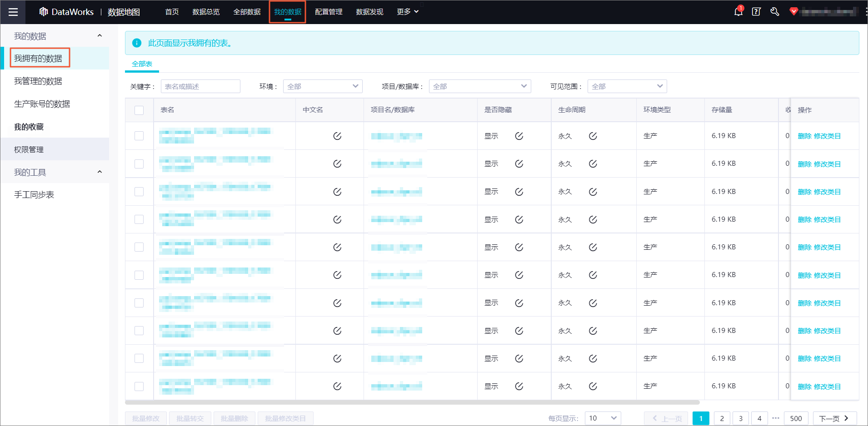
Task: Tick the select-all checkbox in table header
Action: click(139, 110)
